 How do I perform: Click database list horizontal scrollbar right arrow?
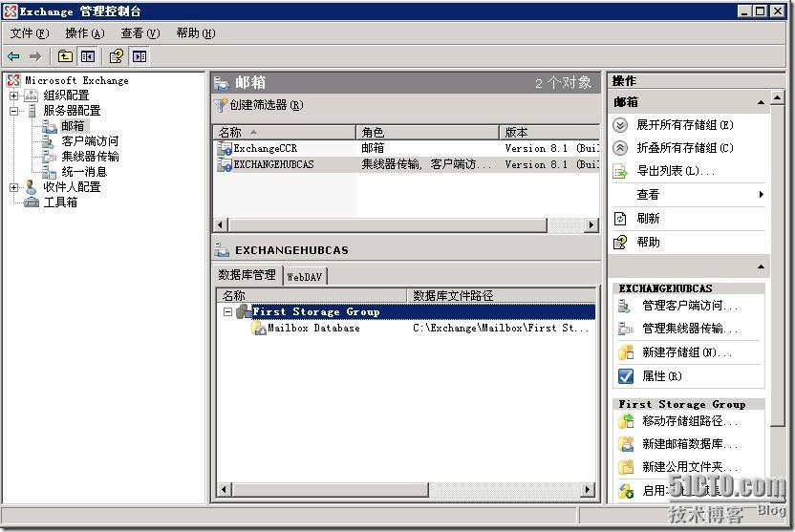[587, 490]
